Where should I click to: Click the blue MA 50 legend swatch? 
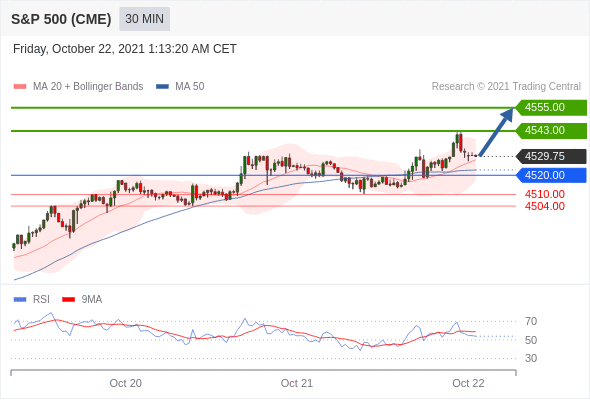(162, 87)
